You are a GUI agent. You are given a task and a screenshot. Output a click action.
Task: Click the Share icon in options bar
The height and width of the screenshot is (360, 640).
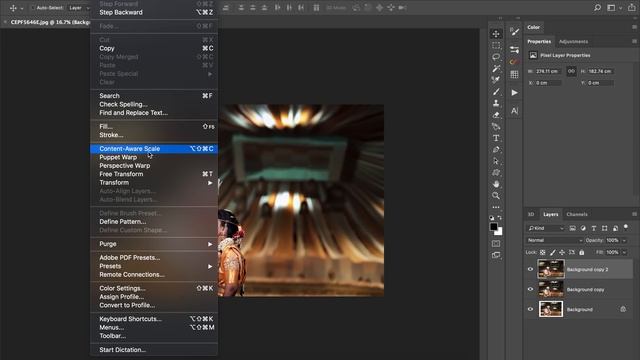pyautogui.click(x=631, y=7)
